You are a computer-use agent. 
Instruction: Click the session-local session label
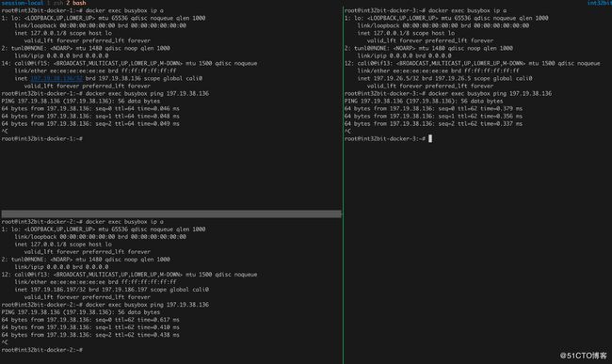[23, 3]
